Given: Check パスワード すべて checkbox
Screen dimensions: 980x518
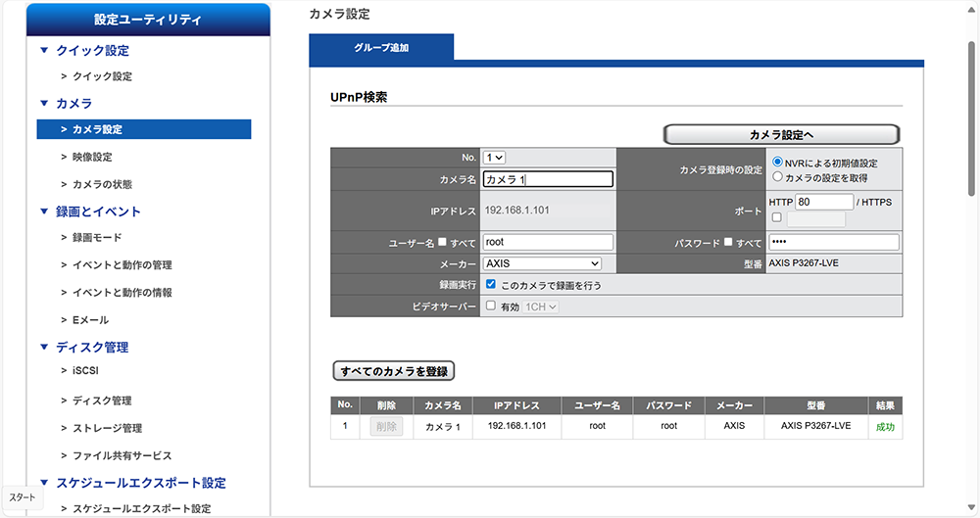Looking at the screenshot, I should click(728, 242).
